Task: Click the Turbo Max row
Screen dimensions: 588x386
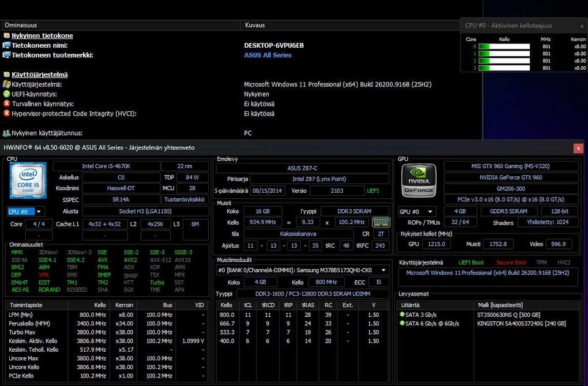Action: pos(106,332)
